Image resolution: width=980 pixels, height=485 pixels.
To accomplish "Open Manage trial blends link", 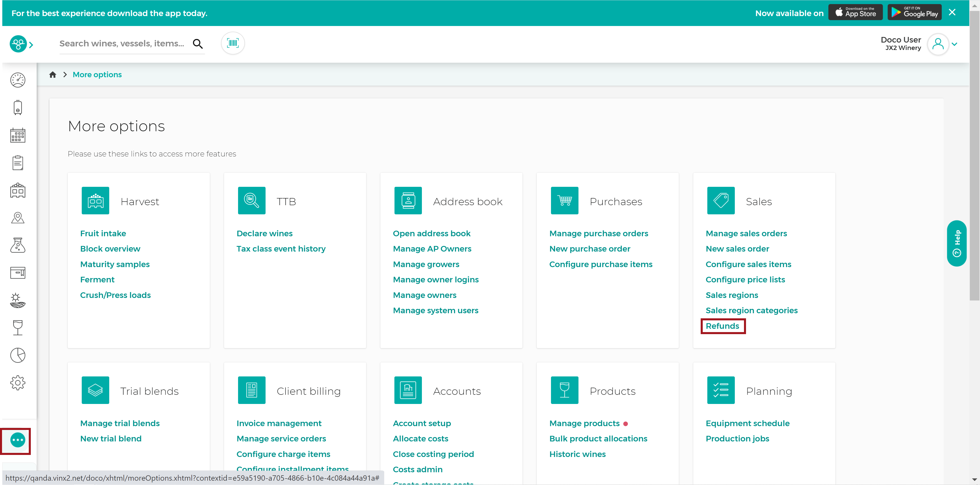I will (x=120, y=423).
